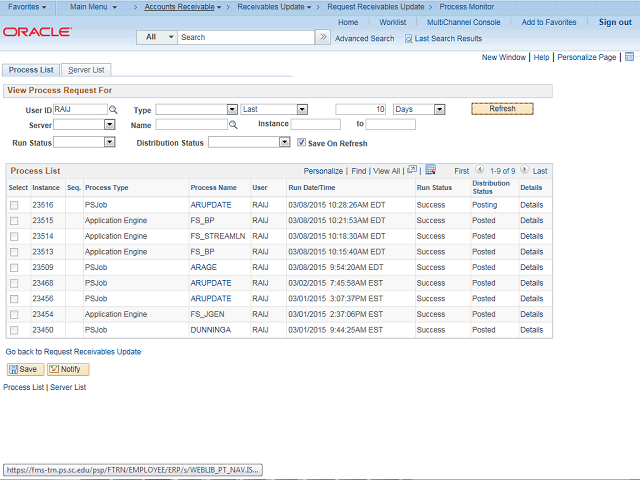Click the User ID lookup magnifier icon
This screenshot has width=640, height=480.
(113, 109)
